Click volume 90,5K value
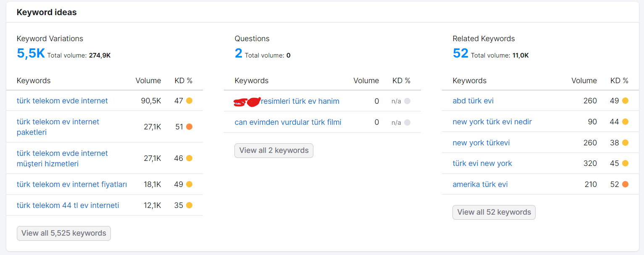644x255 pixels. [x=151, y=101]
